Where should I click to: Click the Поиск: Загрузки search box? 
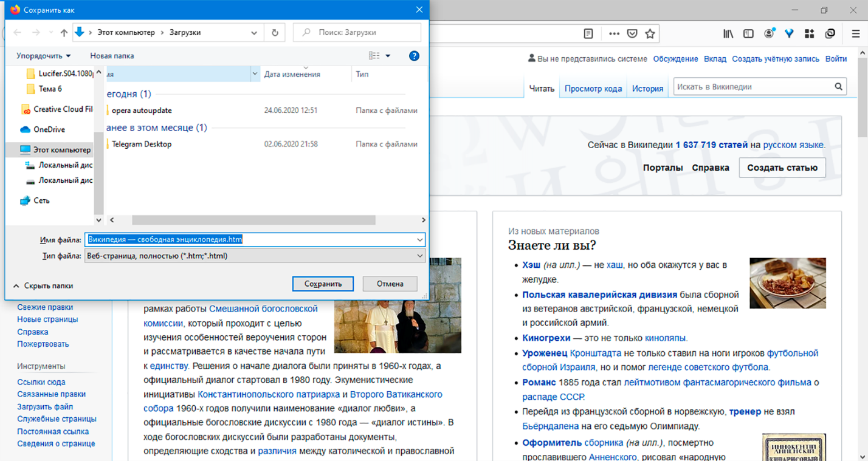(357, 33)
